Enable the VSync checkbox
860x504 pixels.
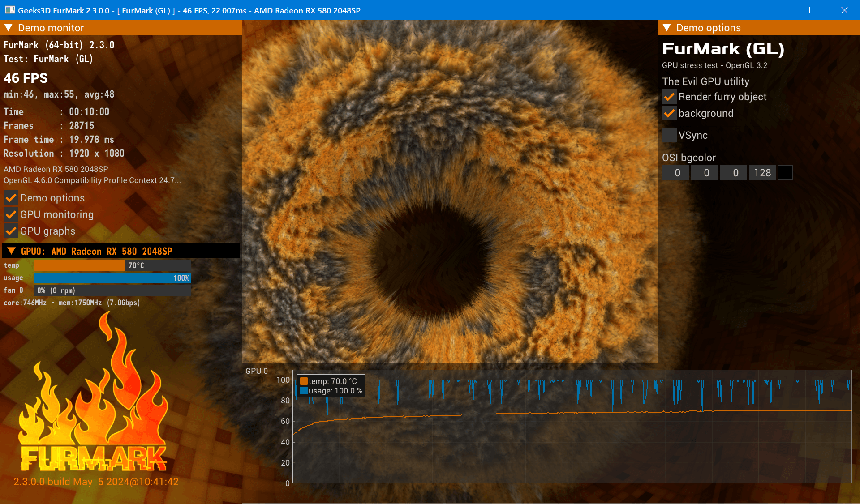669,135
